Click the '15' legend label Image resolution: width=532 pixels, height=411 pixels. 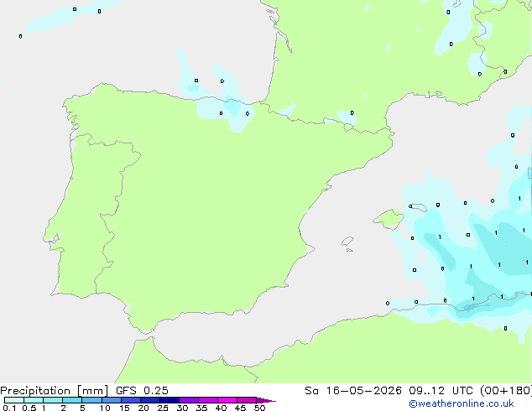[124, 408]
